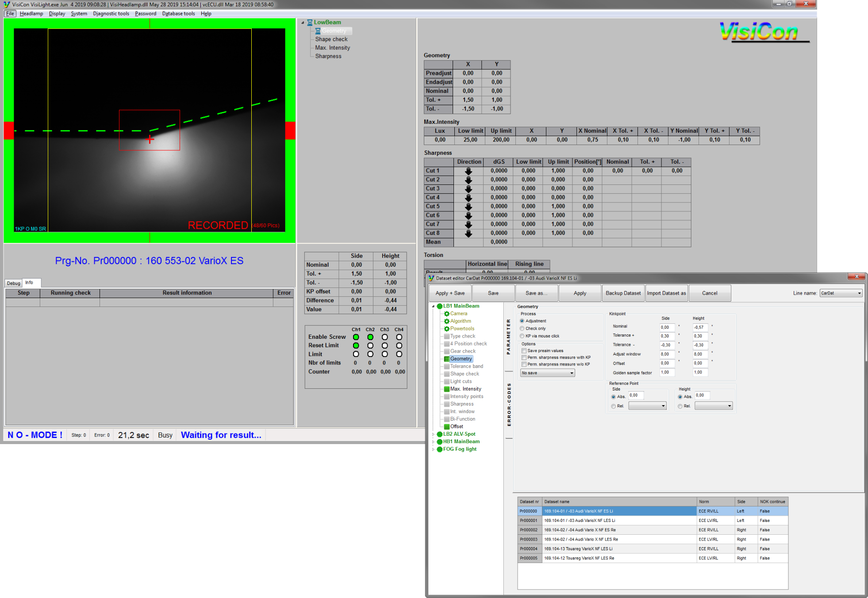Open the Height Rel. reference dropdown
Screen dimensions: 868x598
coord(714,406)
